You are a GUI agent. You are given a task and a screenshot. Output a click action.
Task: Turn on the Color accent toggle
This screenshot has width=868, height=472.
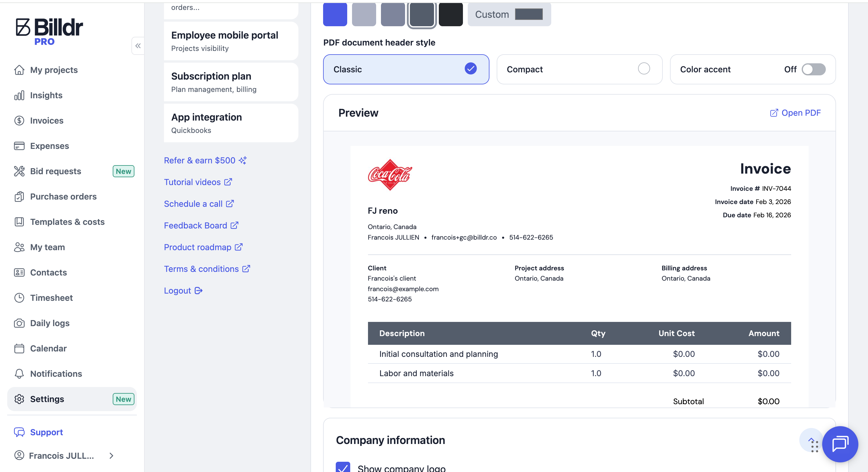pos(813,69)
